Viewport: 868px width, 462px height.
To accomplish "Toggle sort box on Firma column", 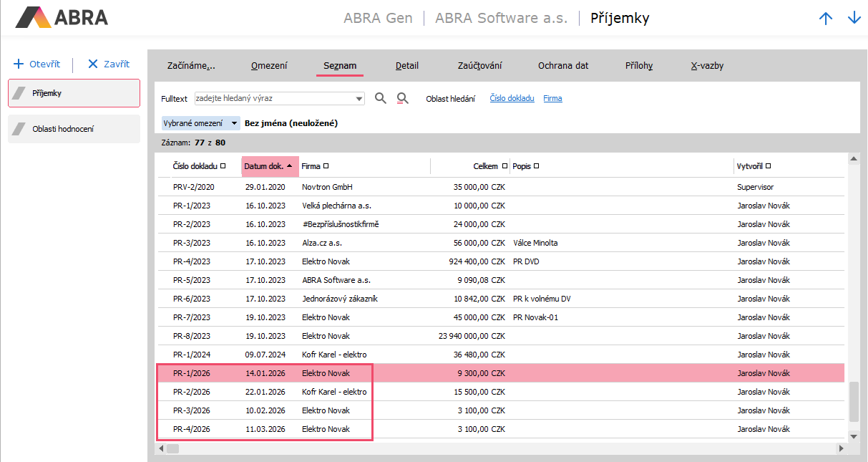I will tap(326, 166).
